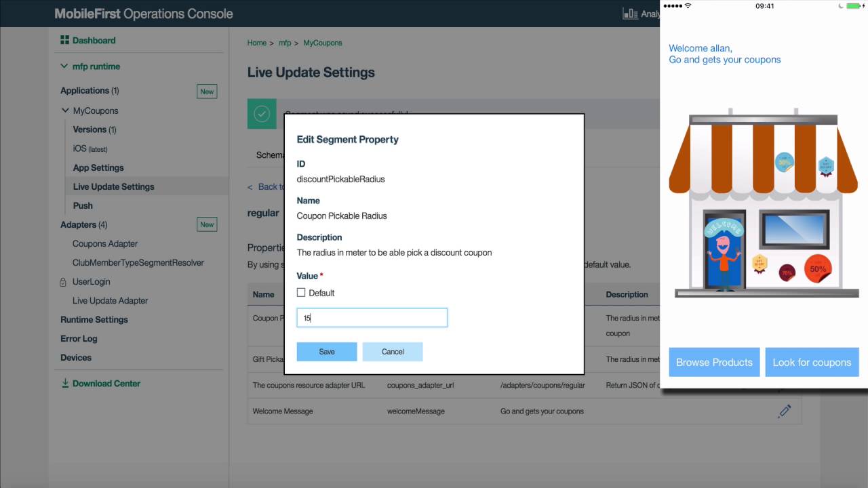Image resolution: width=868 pixels, height=488 pixels.
Task: Create a New application
Action: click(x=207, y=91)
